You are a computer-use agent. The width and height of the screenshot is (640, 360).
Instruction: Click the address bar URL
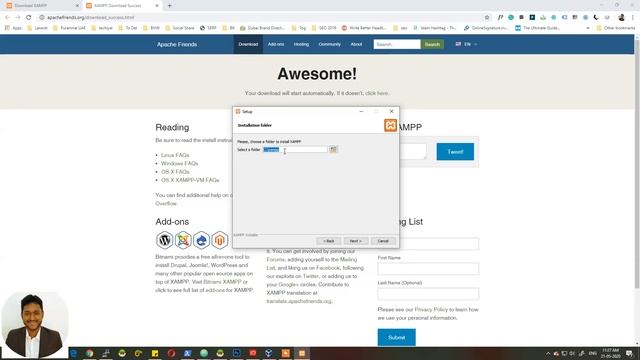[91, 18]
